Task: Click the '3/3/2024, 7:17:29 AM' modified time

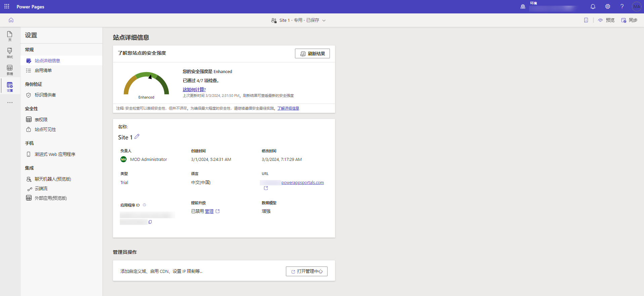Action: tap(282, 160)
